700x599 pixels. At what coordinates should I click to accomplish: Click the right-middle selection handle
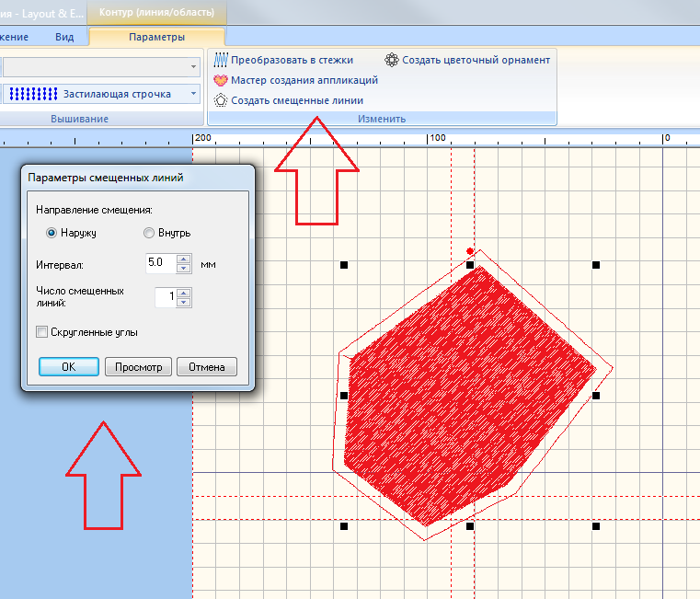point(596,396)
